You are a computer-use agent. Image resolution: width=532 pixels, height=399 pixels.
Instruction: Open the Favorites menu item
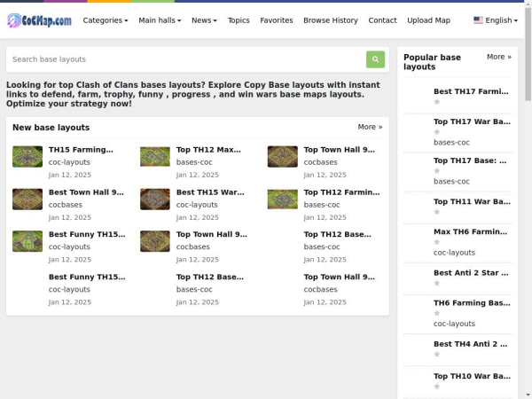click(277, 20)
